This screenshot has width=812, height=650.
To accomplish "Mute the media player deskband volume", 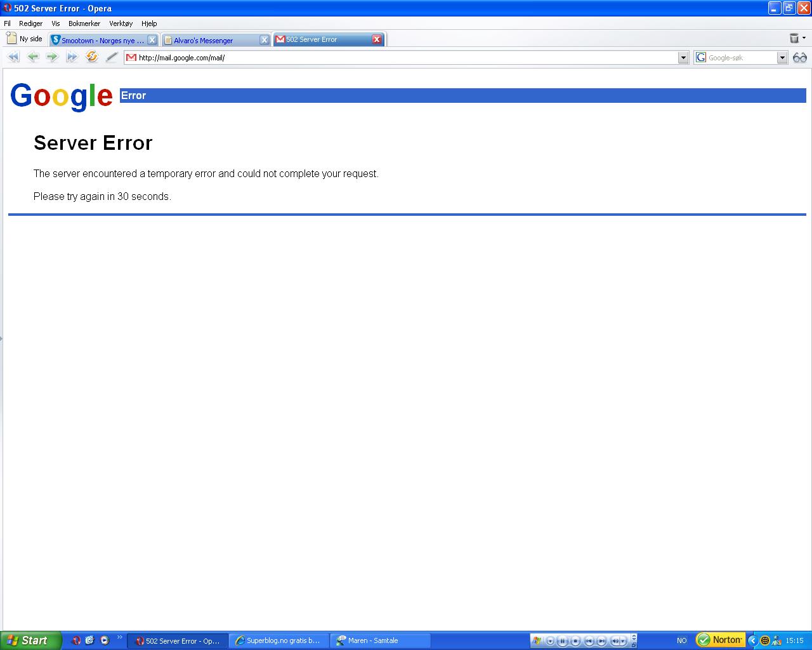I will coord(615,640).
